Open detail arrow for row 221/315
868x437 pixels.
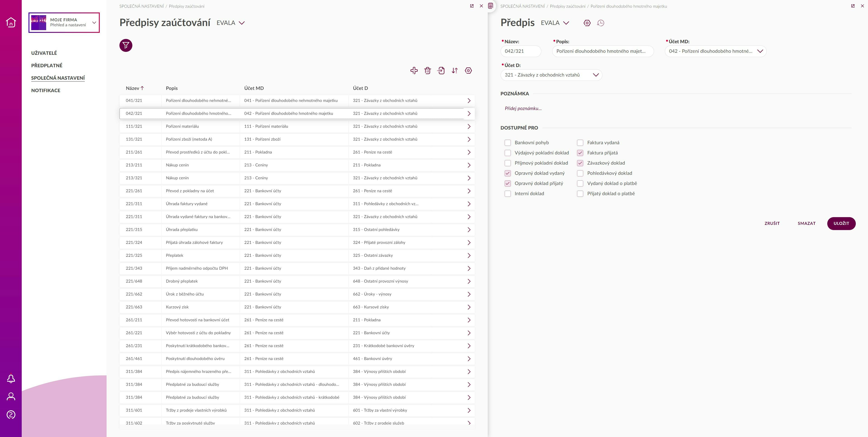point(469,230)
